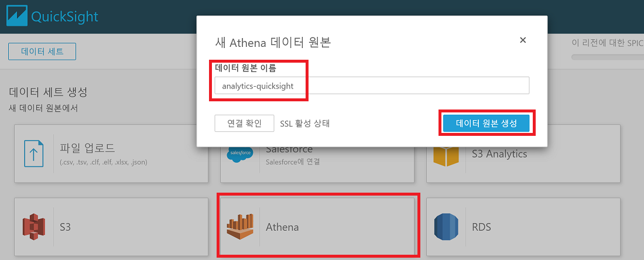Pick the S3 data source label
644x260 pixels.
pyautogui.click(x=65, y=227)
